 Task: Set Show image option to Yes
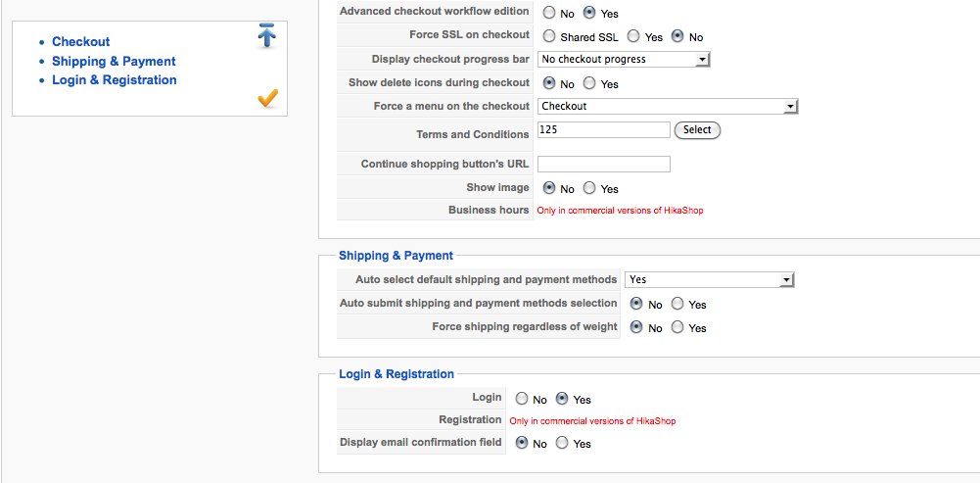tap(589, 188)
